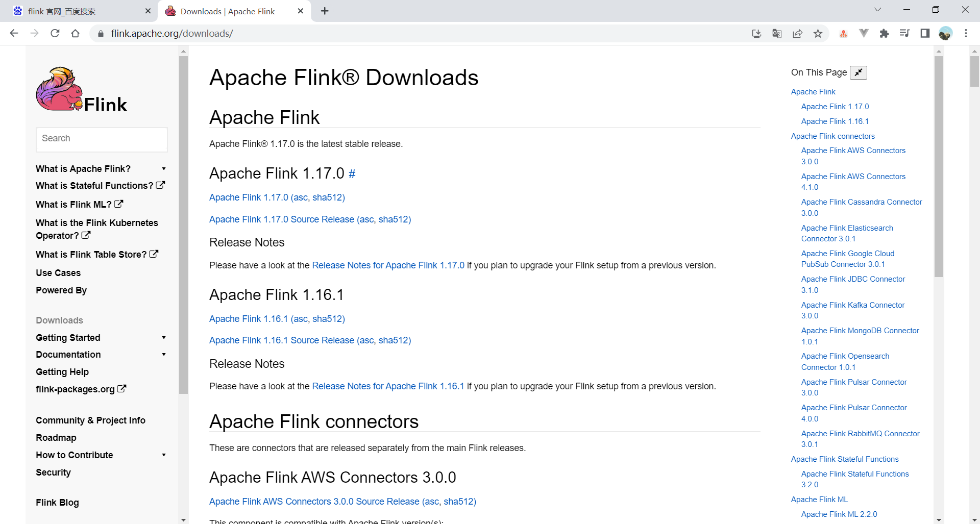Open the media control playlist icon
The height and width of the screenshot is (524, 980).
point(904,33)
